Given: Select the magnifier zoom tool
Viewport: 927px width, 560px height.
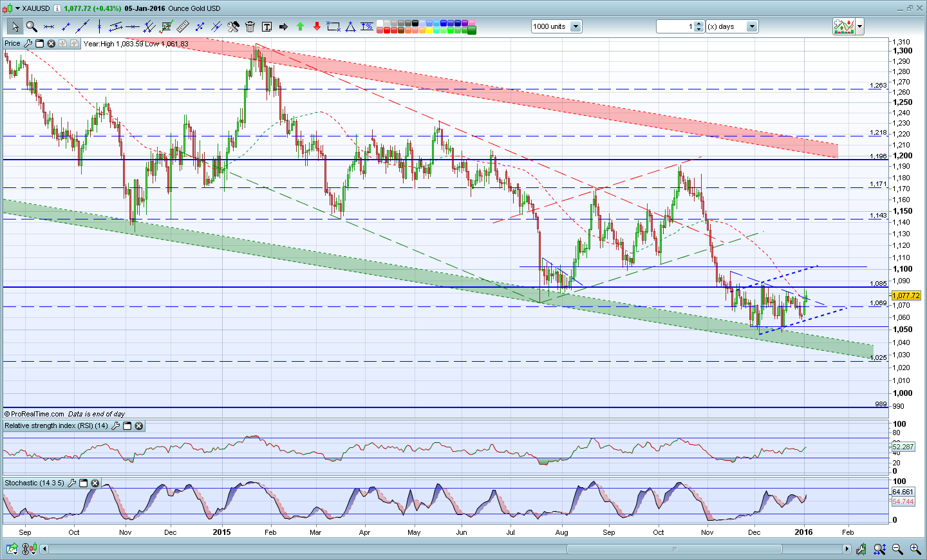Looking at the screenshot, I should pyautogui.click(x=32, y=26).
